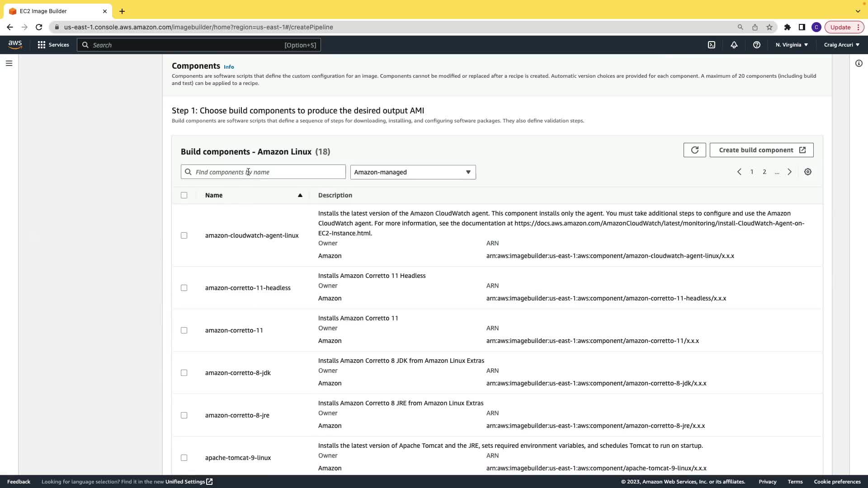
Task: Click Create build component button
Action: 761,150
